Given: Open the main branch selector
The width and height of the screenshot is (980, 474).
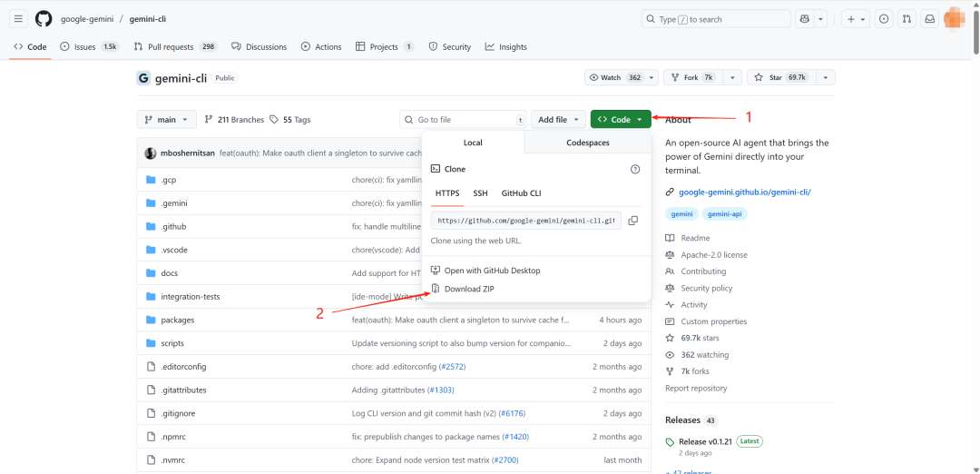Looking at the screenshot, I should pos(166,120).
